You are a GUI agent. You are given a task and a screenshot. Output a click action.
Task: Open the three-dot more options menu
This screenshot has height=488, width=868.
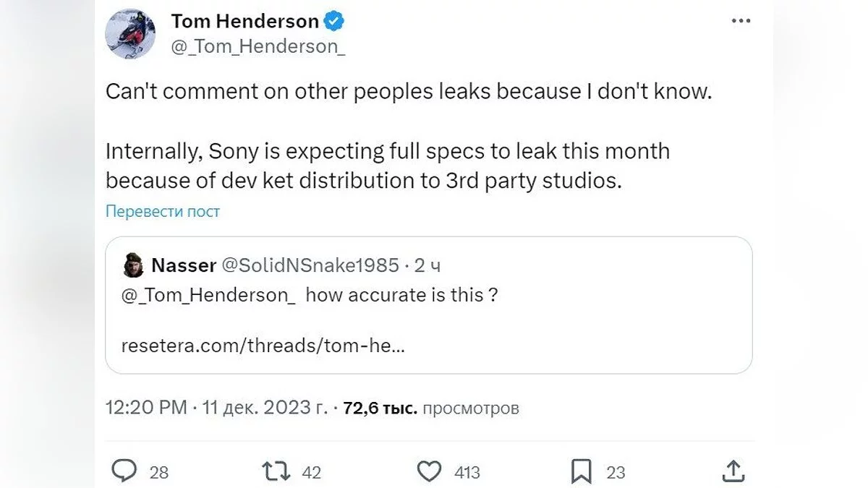(x=741, y=21)
